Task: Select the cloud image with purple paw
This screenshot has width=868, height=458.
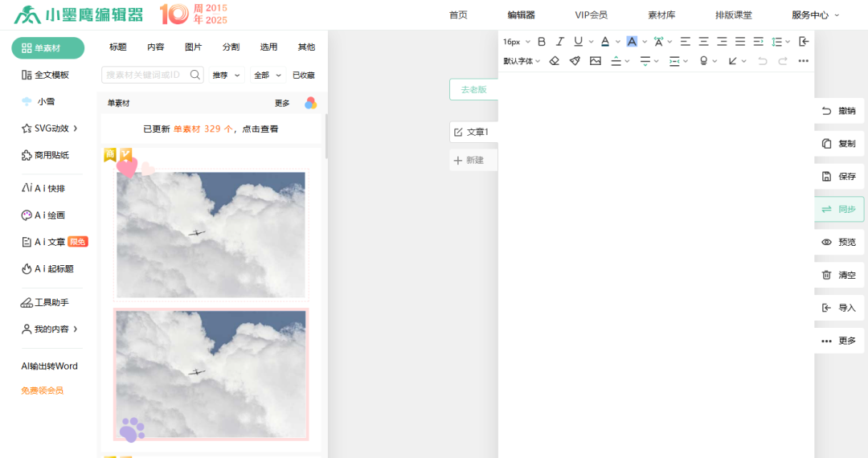Action: coord(211,375)
